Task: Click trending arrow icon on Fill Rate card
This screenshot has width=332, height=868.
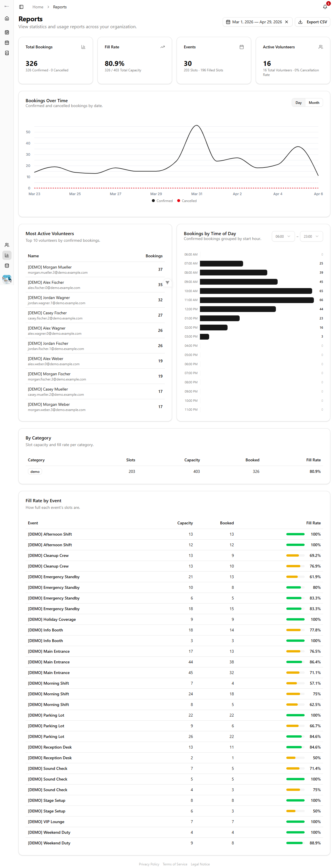Action: (x=163, y=47)
